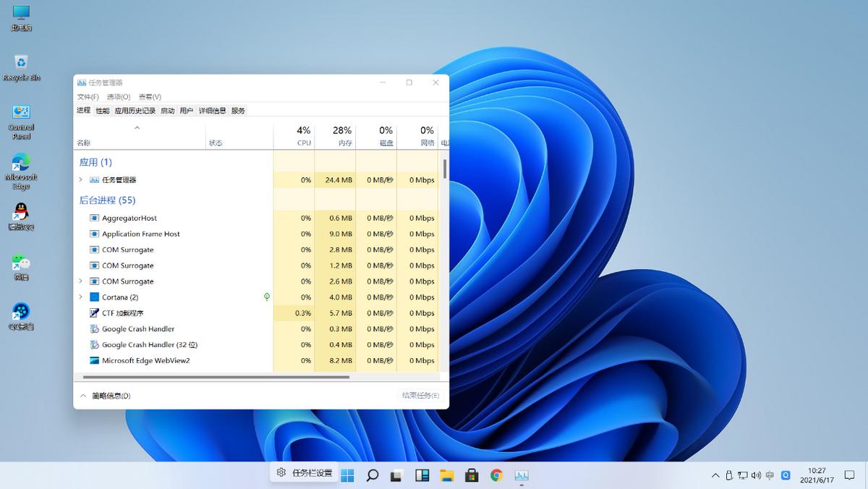Collapse to 简略信息 summary view
Image resolution: width=868 pixels, height=489 pixels.
(105, 396)
